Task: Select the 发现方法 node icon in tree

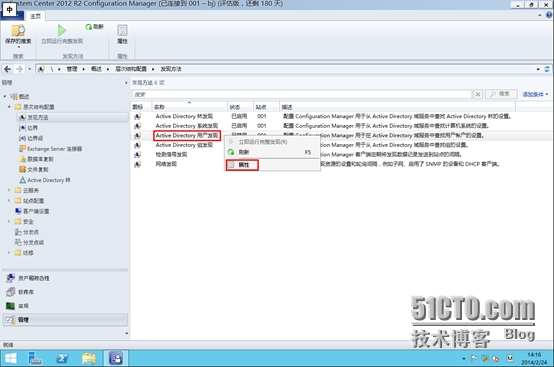Action: [22, 117]
